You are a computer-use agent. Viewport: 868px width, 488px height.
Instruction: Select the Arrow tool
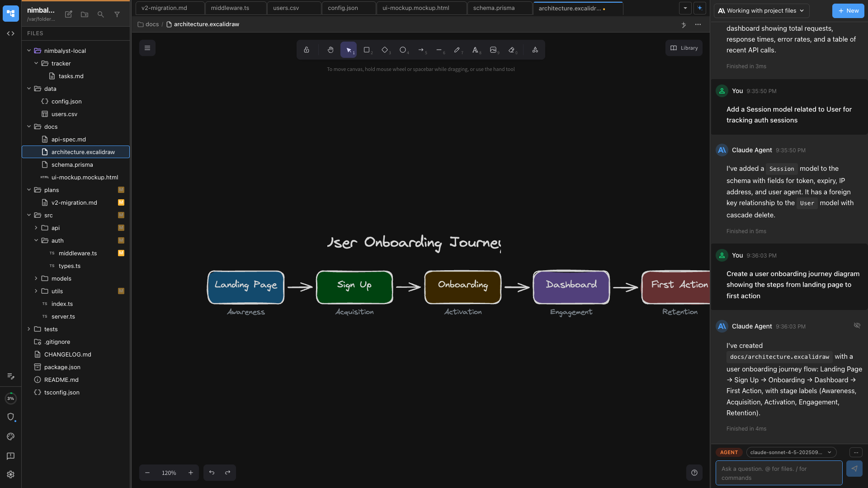[x=421, y=50]
